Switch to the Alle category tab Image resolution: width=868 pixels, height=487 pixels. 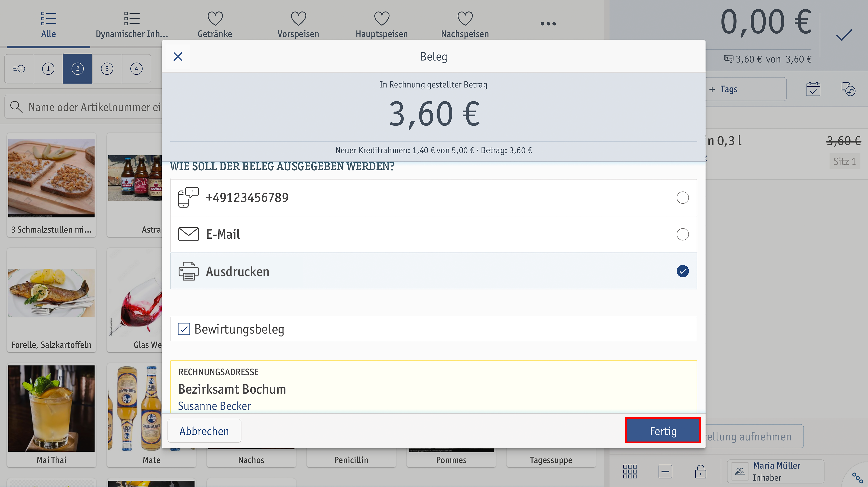click(49, 24)
